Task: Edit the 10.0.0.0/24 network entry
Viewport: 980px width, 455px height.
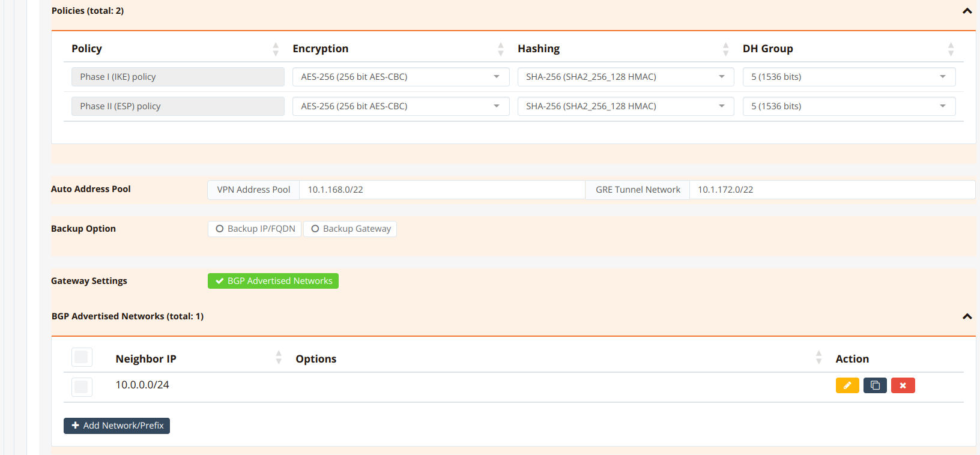Action: [847, 385]
